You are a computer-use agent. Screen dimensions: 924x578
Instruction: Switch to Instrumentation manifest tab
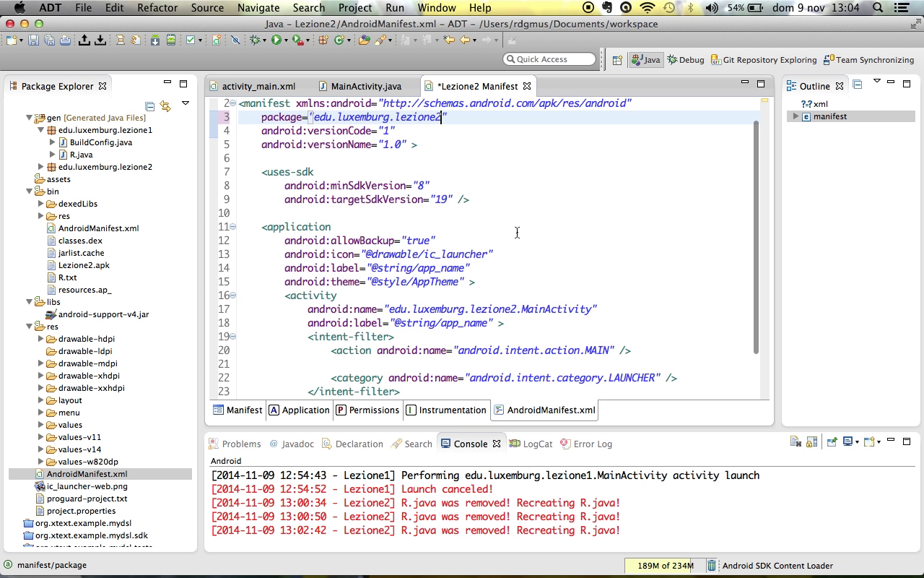click(x=446, y=410)
